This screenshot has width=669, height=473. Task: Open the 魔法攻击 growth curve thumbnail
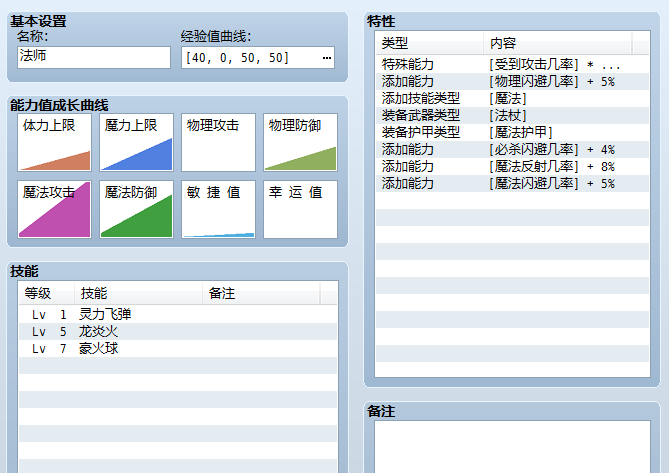[54, 209]
